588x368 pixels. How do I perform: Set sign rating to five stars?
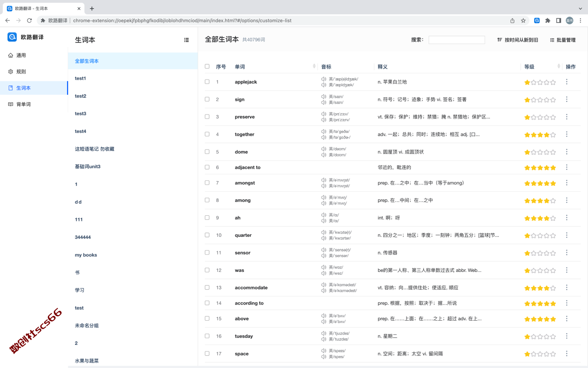[x=553, y=100]
